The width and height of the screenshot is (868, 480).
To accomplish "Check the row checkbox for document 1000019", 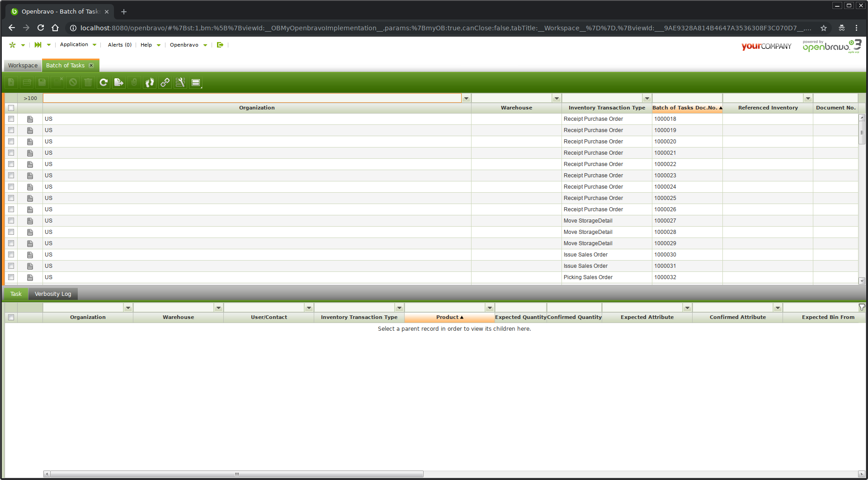I will [x=11, y=130].
